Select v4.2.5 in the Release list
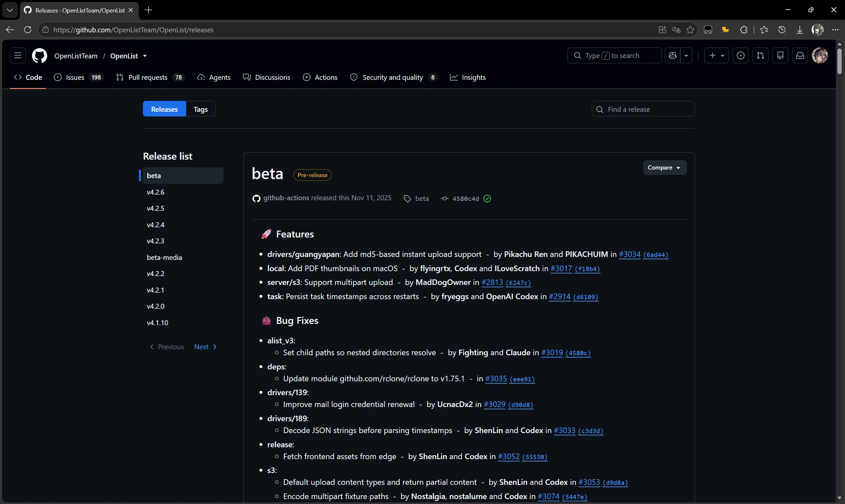 [183, 208]
